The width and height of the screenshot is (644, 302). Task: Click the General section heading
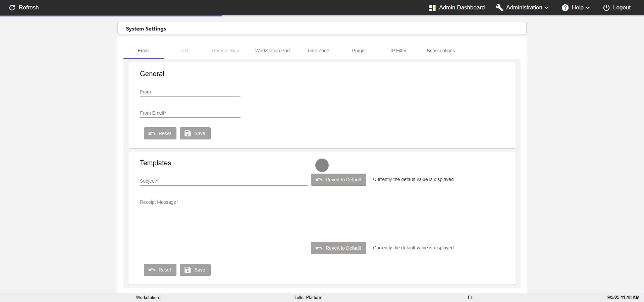(x=152, y=74)
